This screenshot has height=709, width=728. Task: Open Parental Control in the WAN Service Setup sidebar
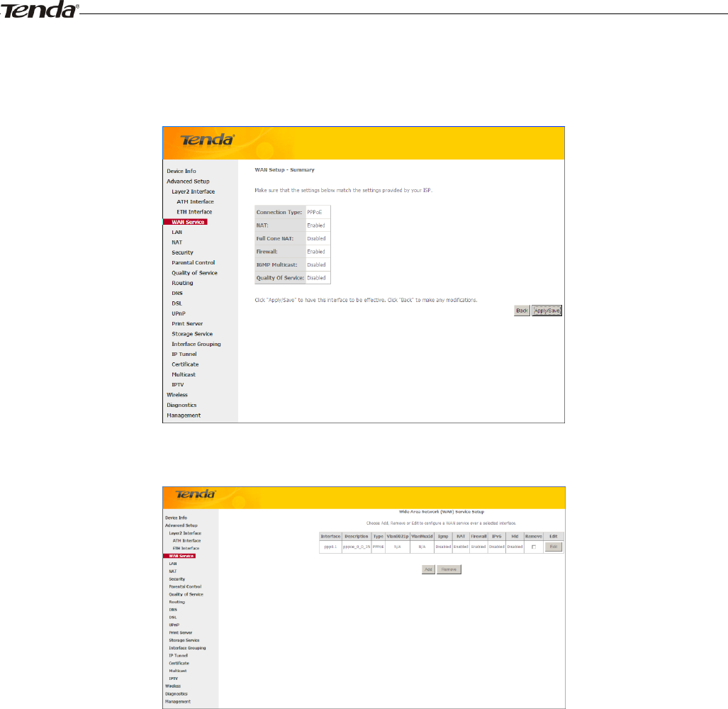click(185, 586)
